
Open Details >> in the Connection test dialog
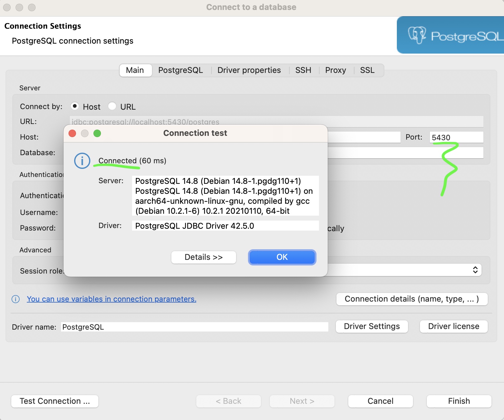click(x=203, y=257)
